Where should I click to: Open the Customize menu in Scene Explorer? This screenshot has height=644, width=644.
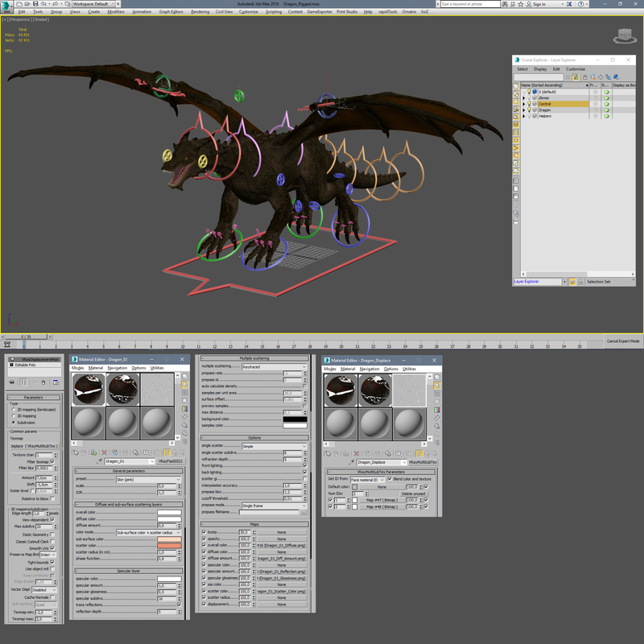coord(577,69)
